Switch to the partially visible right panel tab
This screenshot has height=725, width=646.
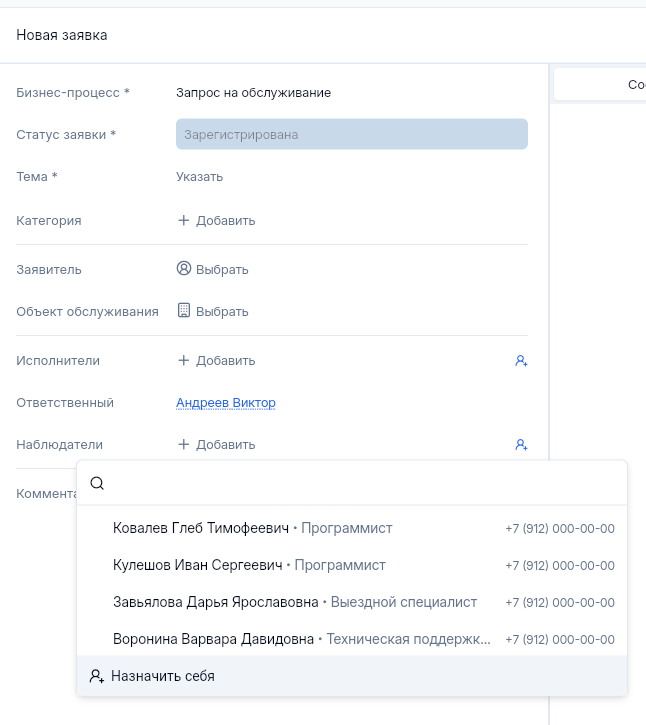point(600,85)
